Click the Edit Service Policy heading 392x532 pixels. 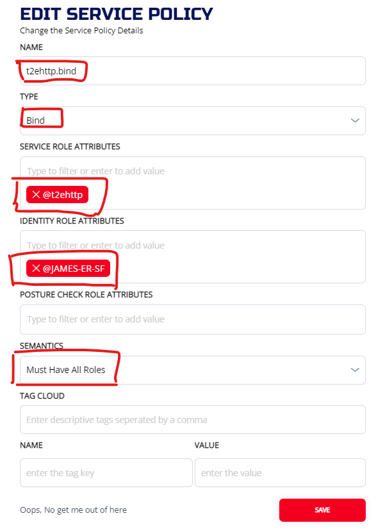[117, 14]
